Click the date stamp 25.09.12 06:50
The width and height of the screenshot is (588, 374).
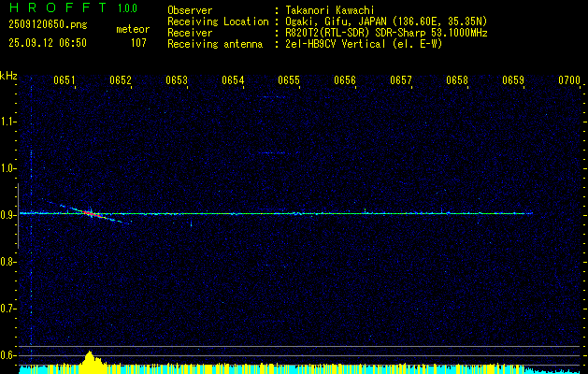point(48,43)
